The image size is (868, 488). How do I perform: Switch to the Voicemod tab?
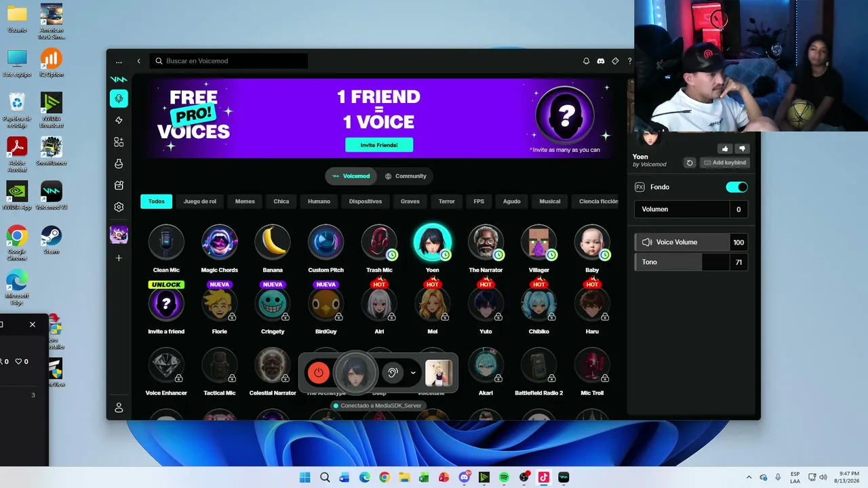click(351, 176)
